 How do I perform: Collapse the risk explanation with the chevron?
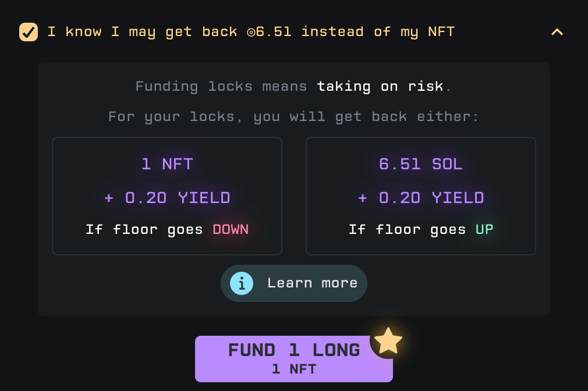pyautogui.click(x=557, y=32)
